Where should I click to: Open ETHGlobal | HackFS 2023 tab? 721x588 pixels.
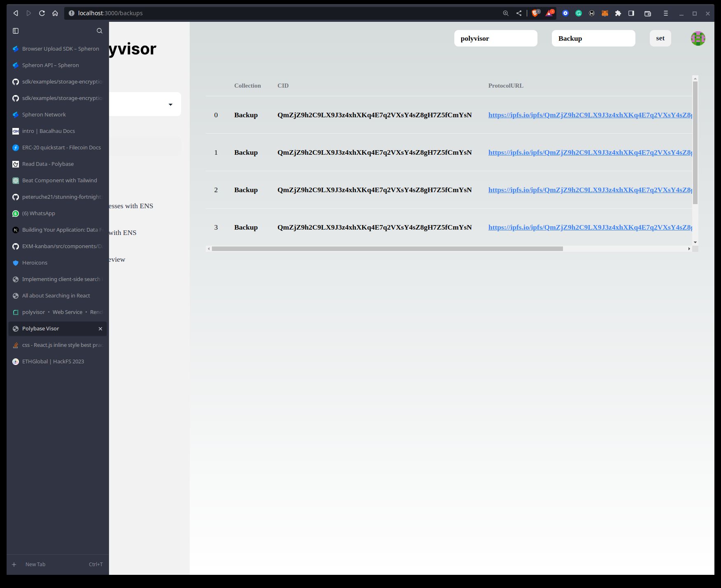[x=58, y=361]
